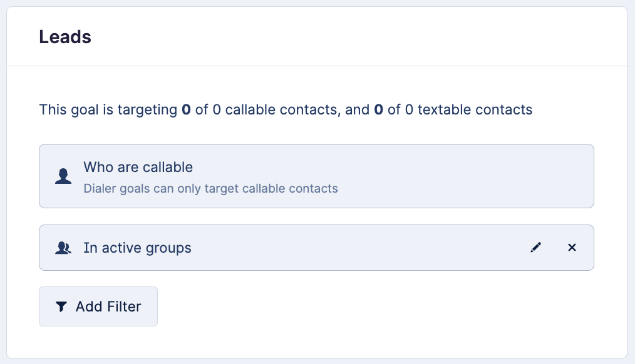Click the bold textable targeted count
The image size is (635, 364).
(x=378, y=110)
